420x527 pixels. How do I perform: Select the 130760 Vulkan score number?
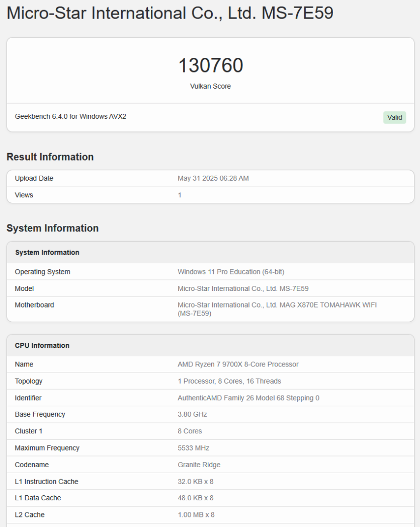click(x=211, y=65)
